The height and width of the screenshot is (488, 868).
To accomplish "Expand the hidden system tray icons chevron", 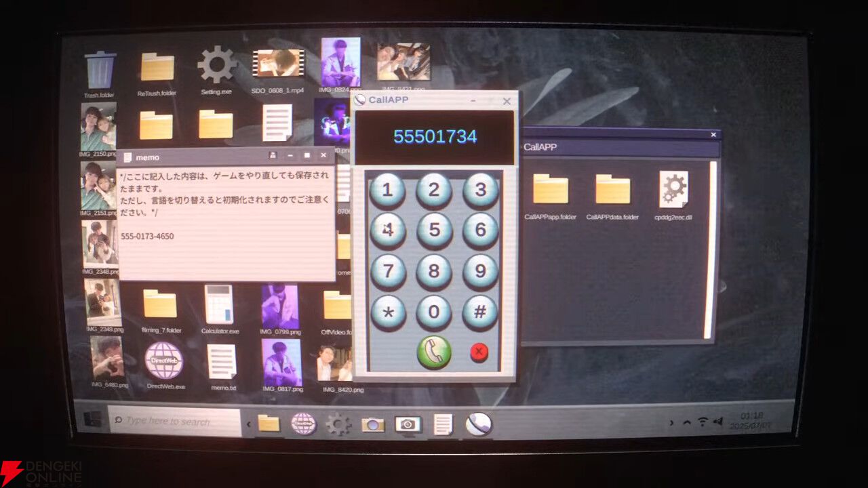I will 686,422.
